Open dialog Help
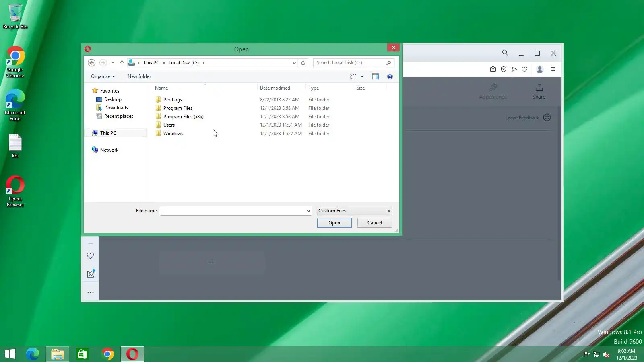Image resolution: width=644 pixels, height=362 pixels. coord(390,76)
